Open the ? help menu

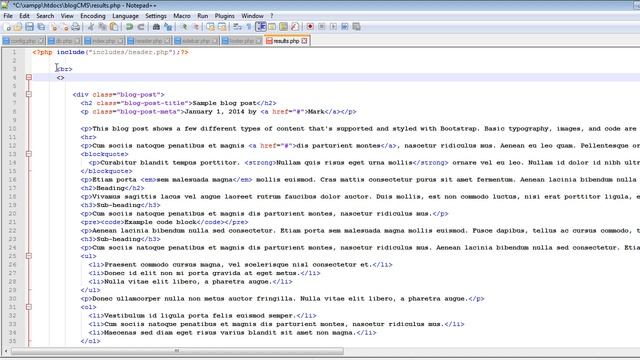[x=272, y=16]
